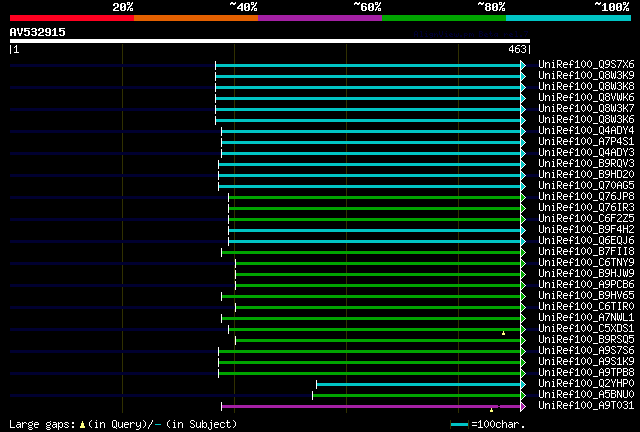The width and height of the screenshot is (640, 432).
Task: Open subject UniRef100_Q9S7X6
Action: (586, 65)
